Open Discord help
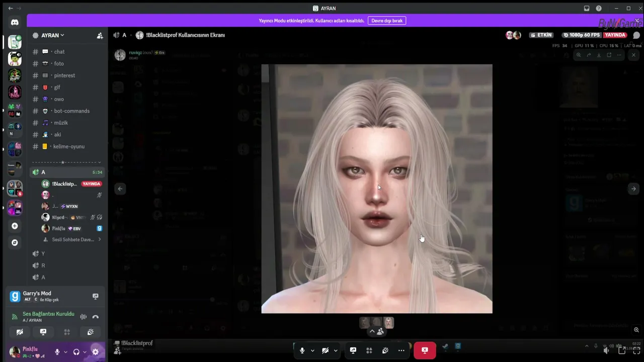The height and width of the screenshot is (362, 644). [599, 9]
